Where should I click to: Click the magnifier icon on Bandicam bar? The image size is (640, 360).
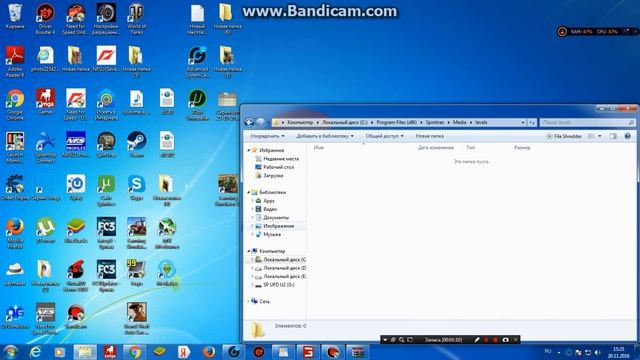pyautogui.click(x=402, y=340)
